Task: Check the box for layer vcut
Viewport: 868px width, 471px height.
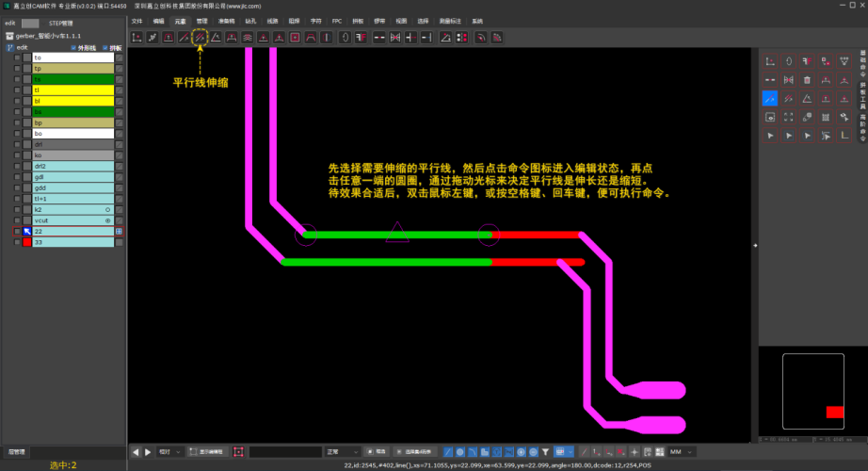Action: click(17, 220)
